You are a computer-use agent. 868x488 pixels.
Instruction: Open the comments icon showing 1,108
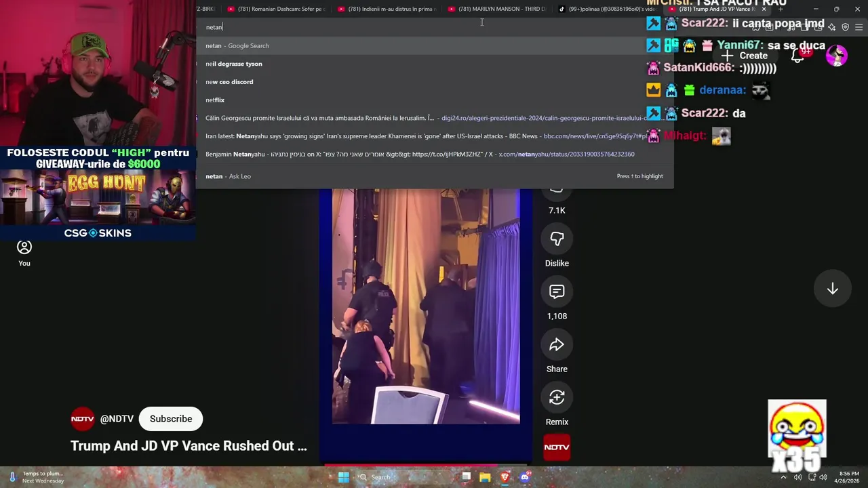tap(557, 291)
